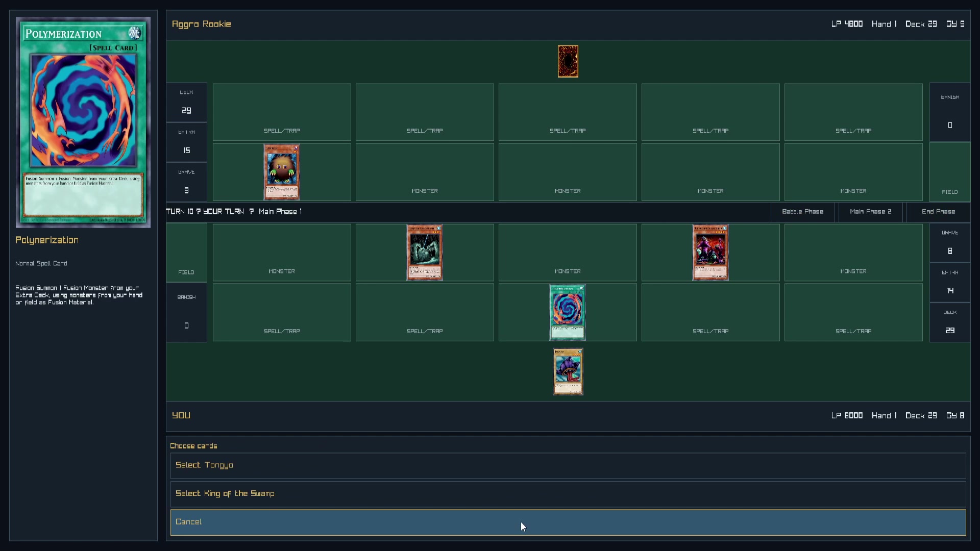Choose Select King of the Swamp option
The image size is (980, 551).
(x=568, y=494)
